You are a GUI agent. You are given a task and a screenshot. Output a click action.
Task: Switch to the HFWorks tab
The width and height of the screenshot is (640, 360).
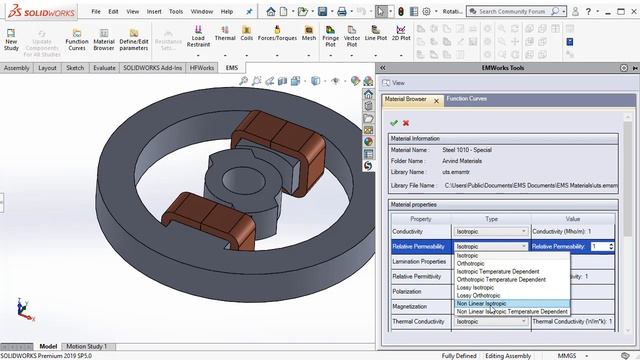tap(202, 68)
